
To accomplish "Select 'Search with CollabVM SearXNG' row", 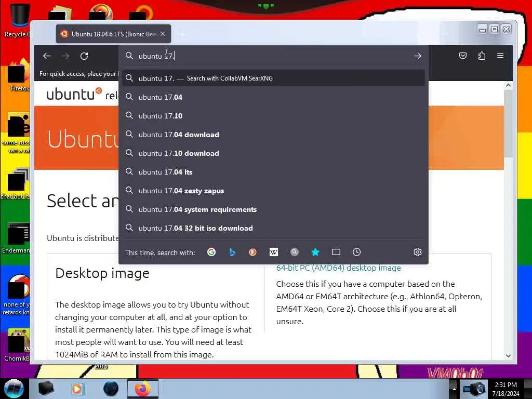I will 273,78.
